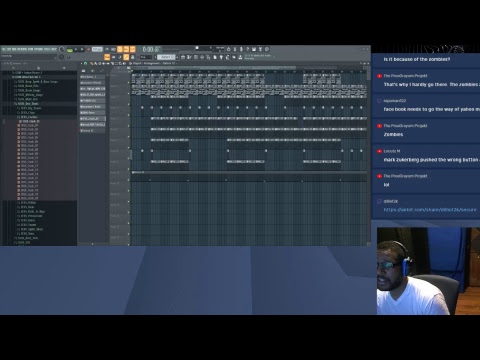
Task: Select the playlist Playback speaker tool
Action: (124, 63)
